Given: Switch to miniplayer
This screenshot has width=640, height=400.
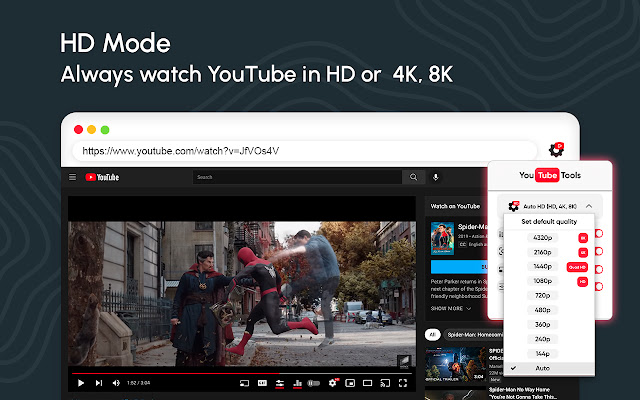Looking at the screenshot, I should [350, 383].
